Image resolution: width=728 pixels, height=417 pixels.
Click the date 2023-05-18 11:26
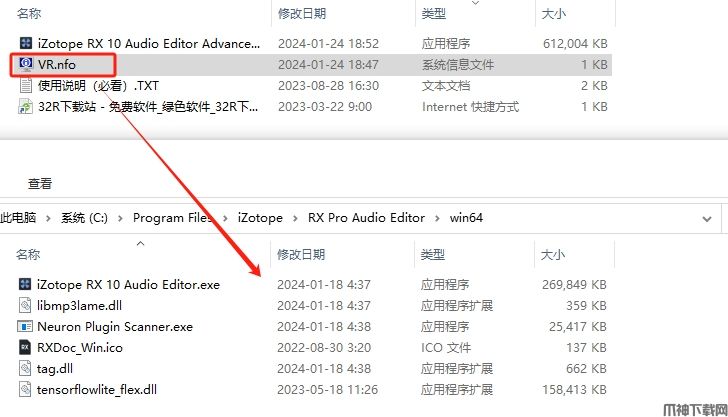[327, 390]
